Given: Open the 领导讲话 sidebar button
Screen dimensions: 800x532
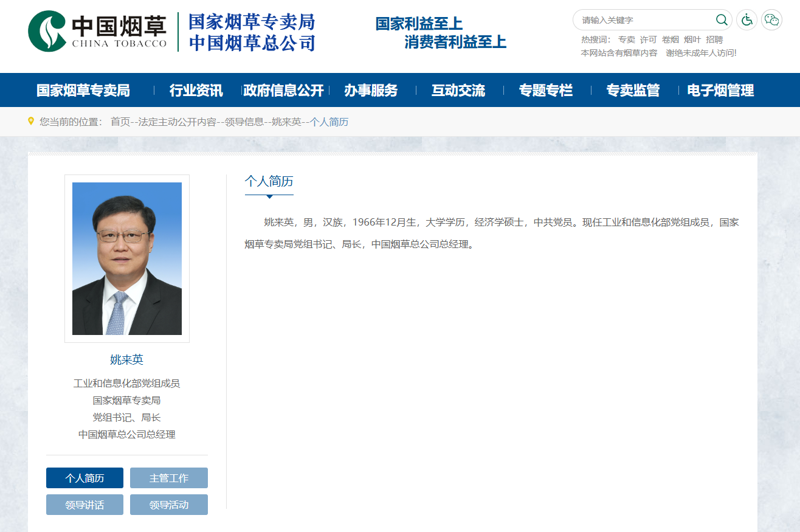Looking at the screenshot, I should pyautogui.click(x=84, y=505).
